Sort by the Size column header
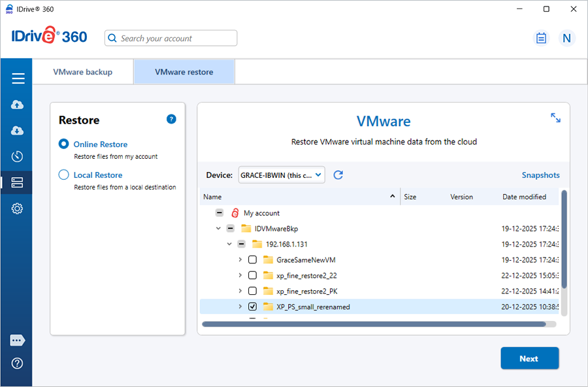Image resolution: width=588 pixels, height=387 pixels. (x=410, y=197)
